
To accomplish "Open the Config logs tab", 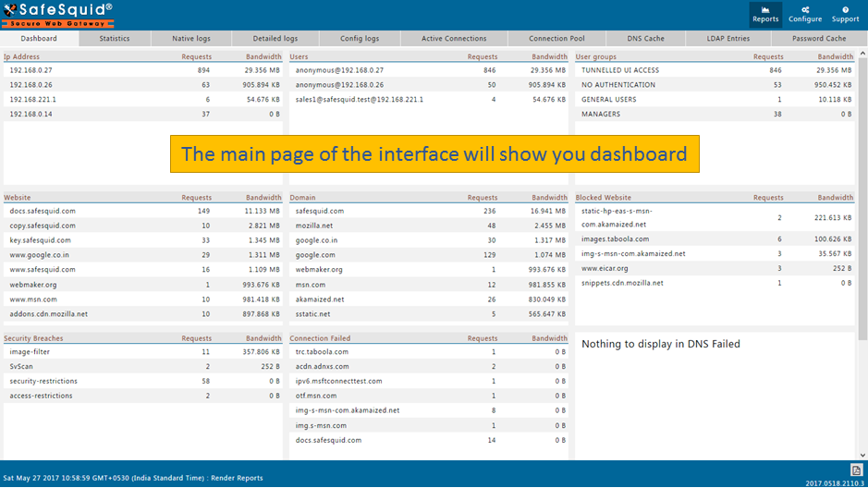I will pyautogui.click(x=360, y=38).
